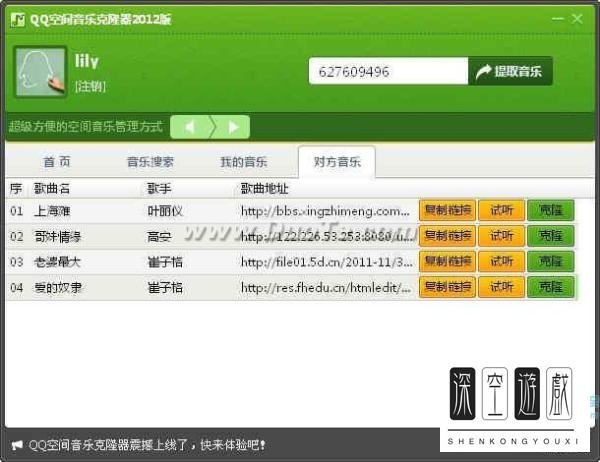Click the 歌曲名 column header
Viewport: 600px width, 462px height.
point(52,189)
